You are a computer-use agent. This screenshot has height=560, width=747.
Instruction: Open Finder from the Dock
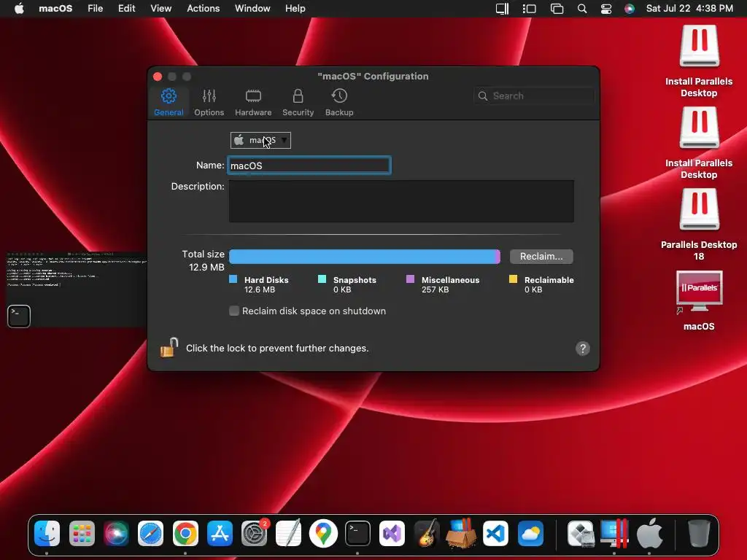(47, 533)
